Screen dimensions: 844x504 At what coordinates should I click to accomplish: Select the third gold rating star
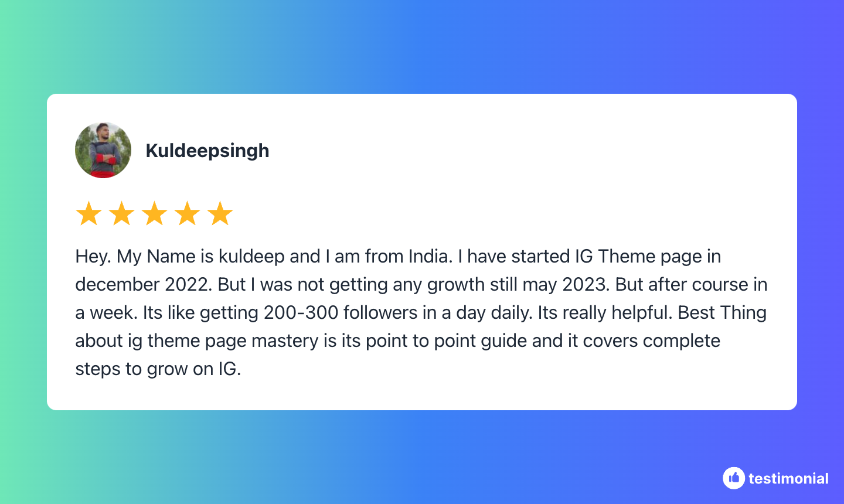point(155,213)
